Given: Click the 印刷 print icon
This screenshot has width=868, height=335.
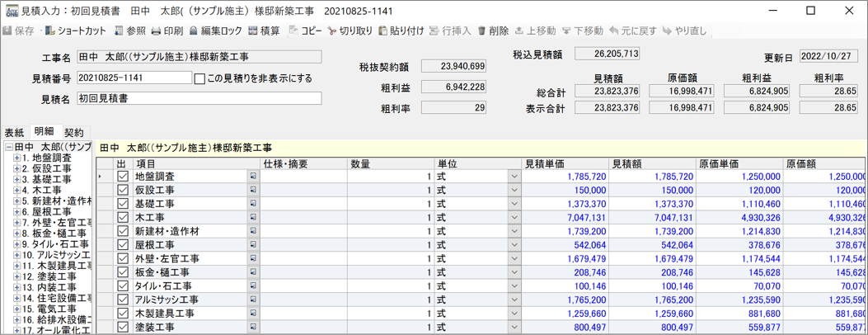Looking at the screenshot, I should (x=157, y=31).
